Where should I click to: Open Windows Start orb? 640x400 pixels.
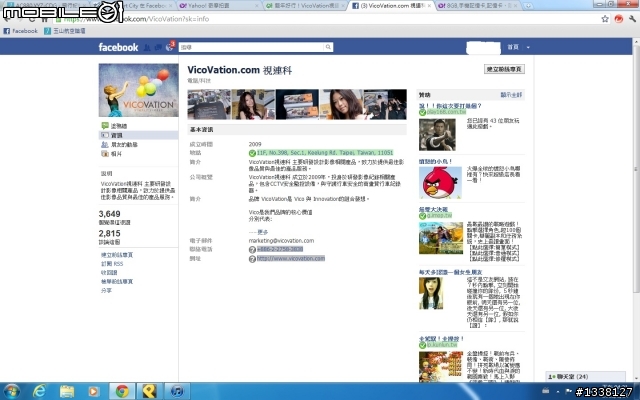[11, 391]
